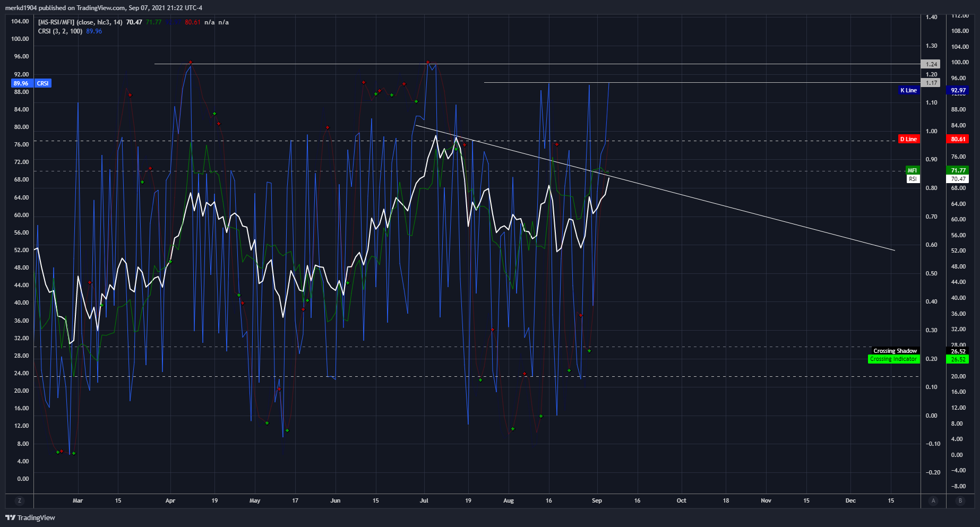Click the CRSI (3, 2, 100) legend title
This screenshot has height=527, width=980.
60,31
